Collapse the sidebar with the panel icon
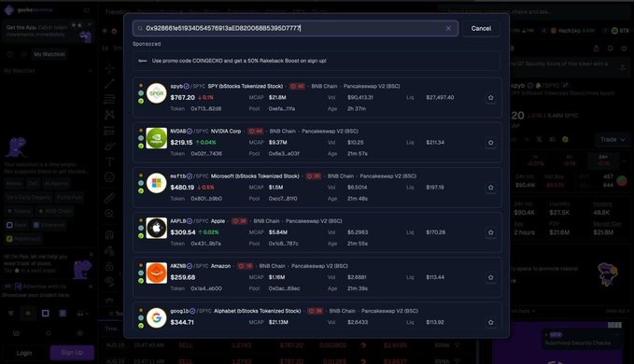The height and width of the screenshot is (364, 634). point(87,10)
